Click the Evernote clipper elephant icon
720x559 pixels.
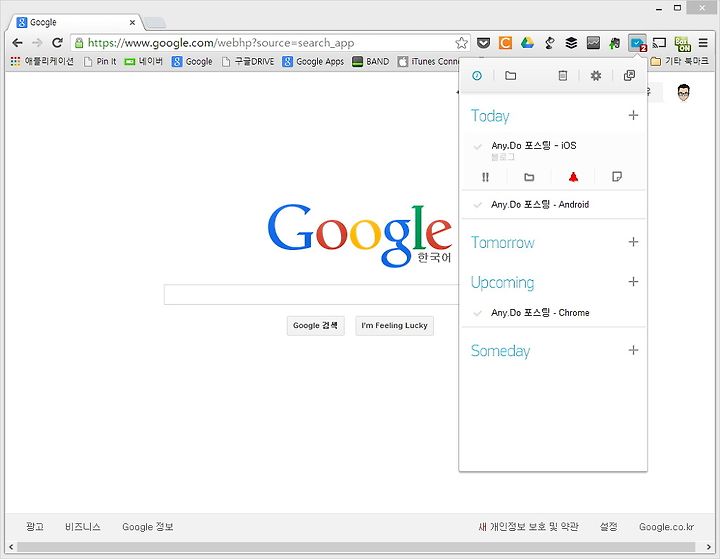pos(614,43)
